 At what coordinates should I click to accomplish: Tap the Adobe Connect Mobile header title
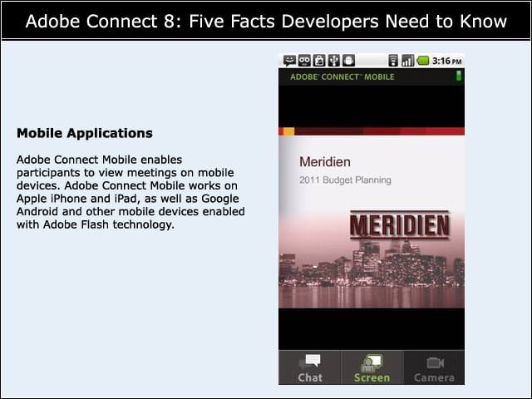tap(342, 77)
